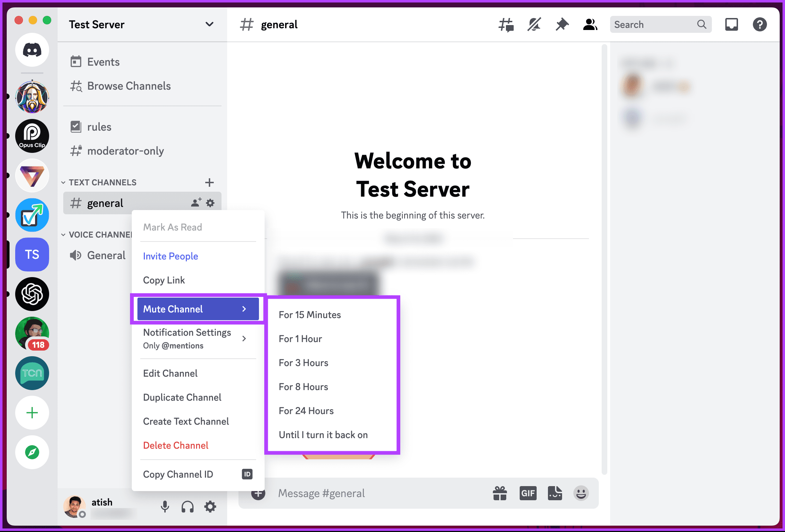The image size is (785, 532).
Task: Choose Duplicate Channel
Action: pos(198,397)
